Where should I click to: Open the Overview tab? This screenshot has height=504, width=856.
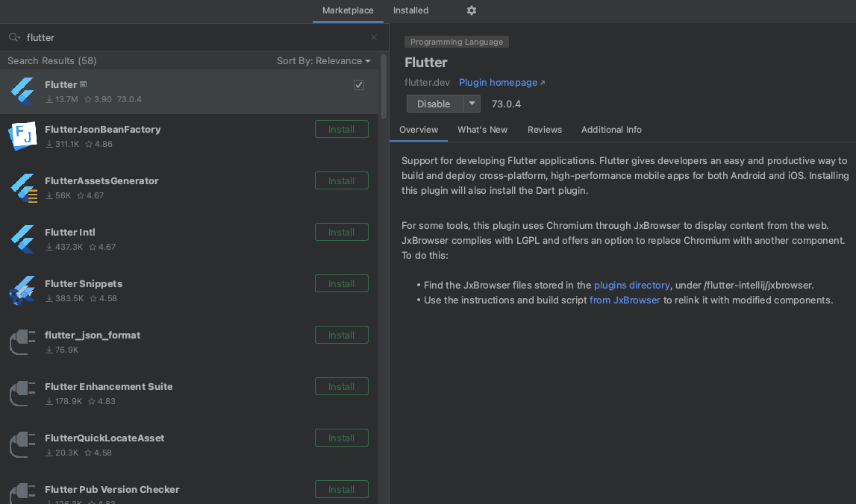(x=418, y=130)
